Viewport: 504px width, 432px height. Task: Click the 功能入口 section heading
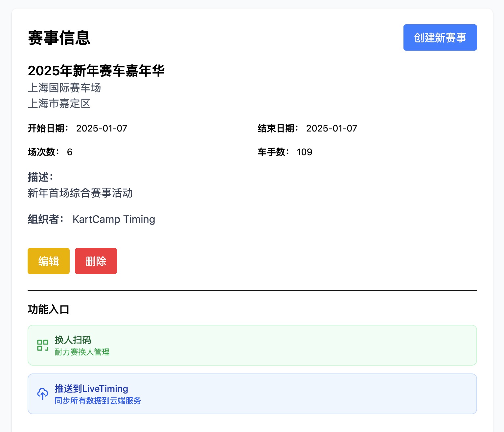[x=49, y=309]
